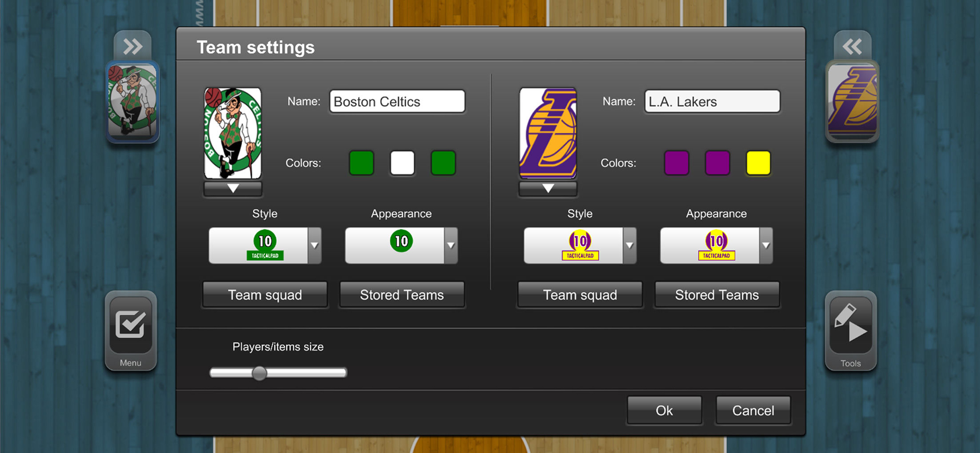The width and height of the screenshot is (980, 453).
Task: Open the Tools pencil and play icon
Action: pos(850,330)
